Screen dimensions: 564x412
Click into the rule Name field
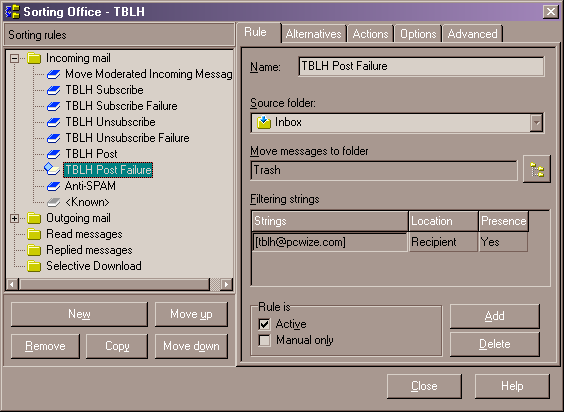pos(421,66)
